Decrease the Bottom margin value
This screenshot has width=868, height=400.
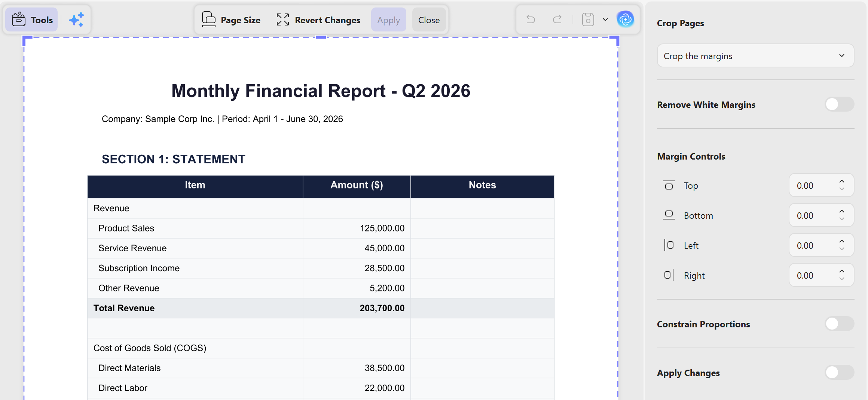click(x=842, y=219)
